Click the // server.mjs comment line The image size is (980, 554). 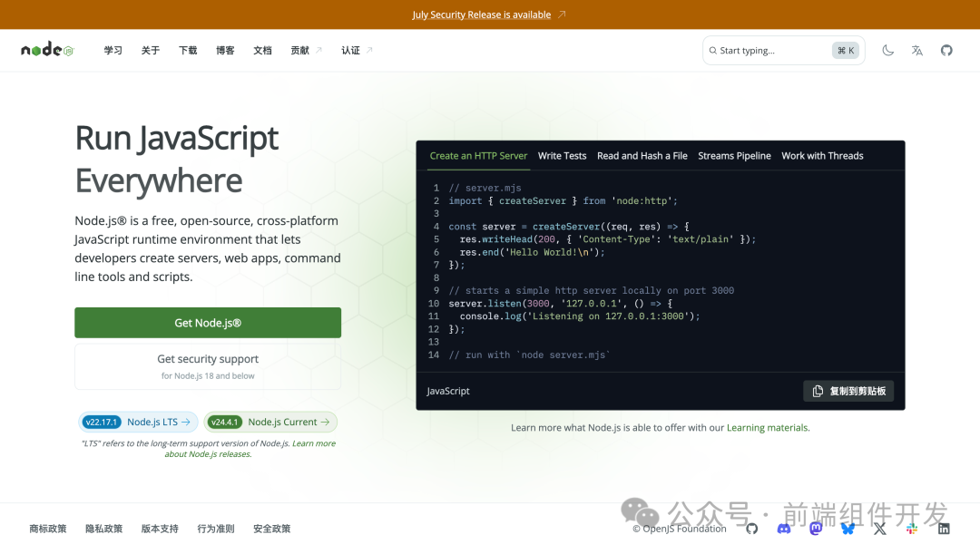[x=485, y=188]
